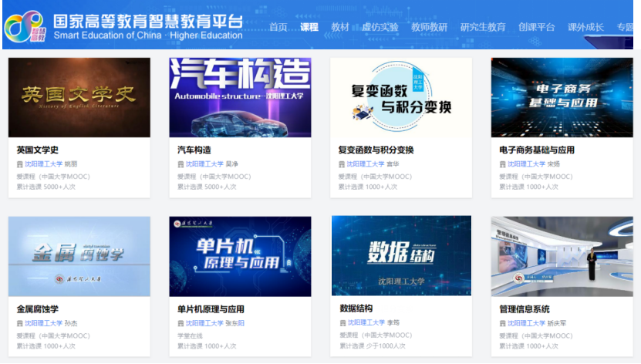Go to 虚仿实验 virtual experiments
641x364 pixels.
[x=380, y=27]
